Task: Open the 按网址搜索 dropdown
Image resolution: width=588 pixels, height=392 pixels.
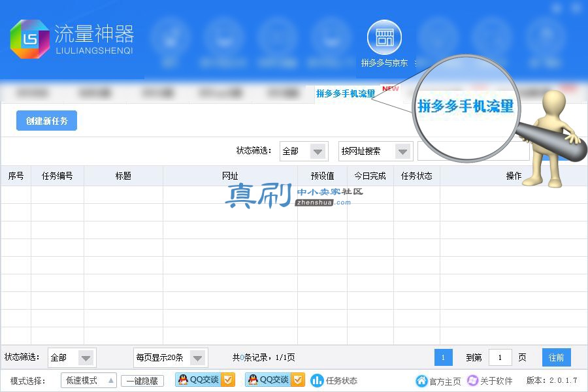Action: click(402, 152)
